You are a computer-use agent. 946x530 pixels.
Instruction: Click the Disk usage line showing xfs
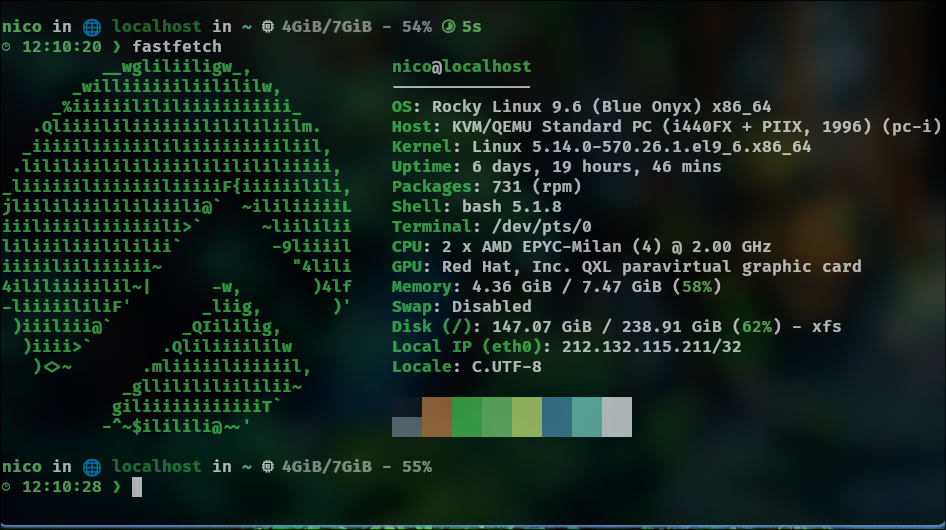point(616,327)
